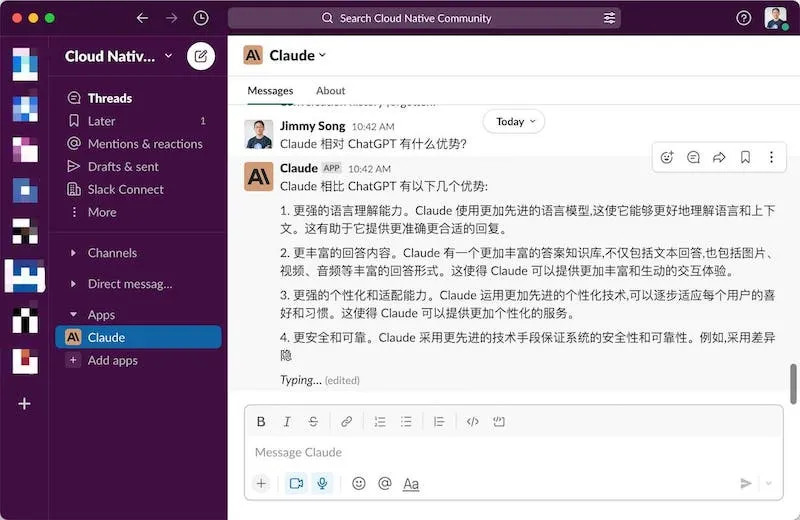Open send options dropdown arrow
Viewport: 800px width, 520px height.
click(769, 483)
